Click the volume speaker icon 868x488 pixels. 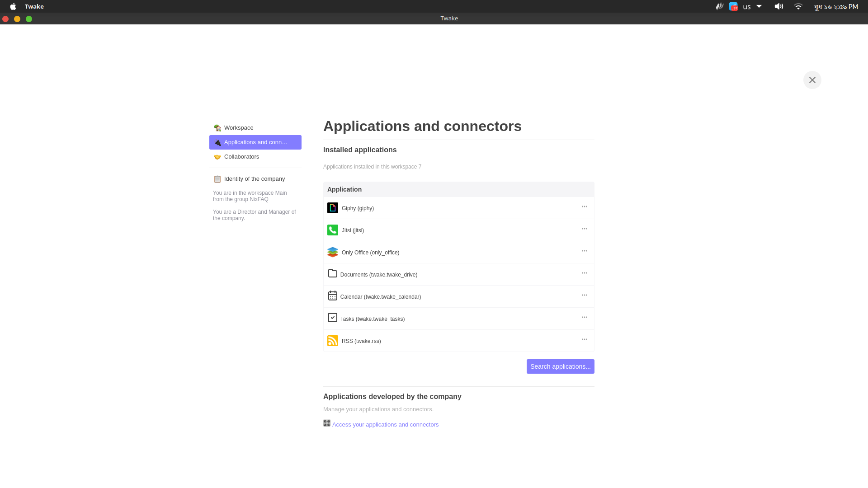(x=778, y=6)
